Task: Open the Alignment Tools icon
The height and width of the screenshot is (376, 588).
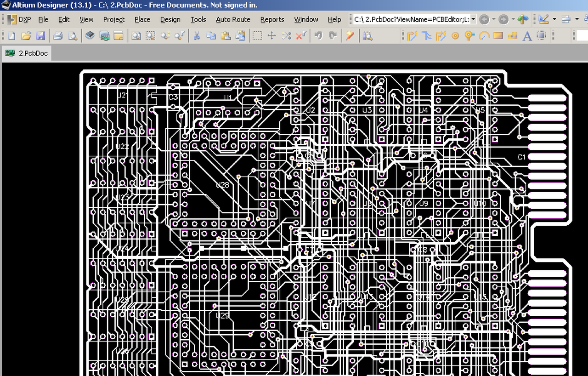Action: tap(566, 19)
